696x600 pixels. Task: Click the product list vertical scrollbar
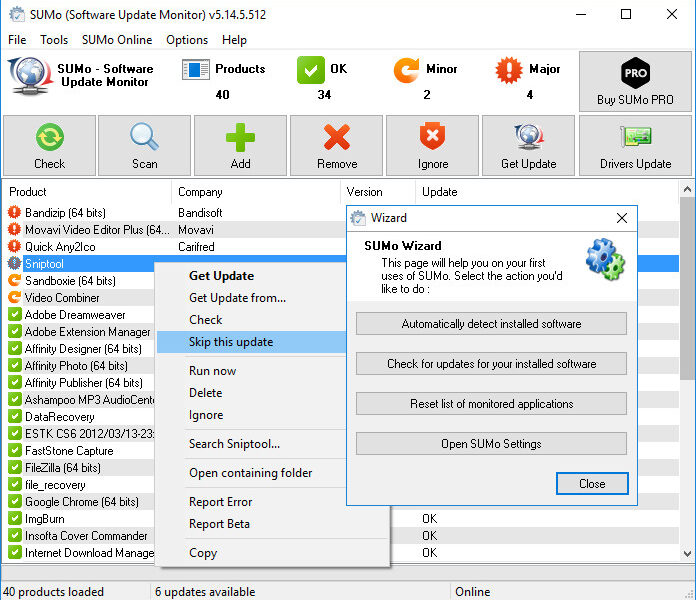pos(686,300)
